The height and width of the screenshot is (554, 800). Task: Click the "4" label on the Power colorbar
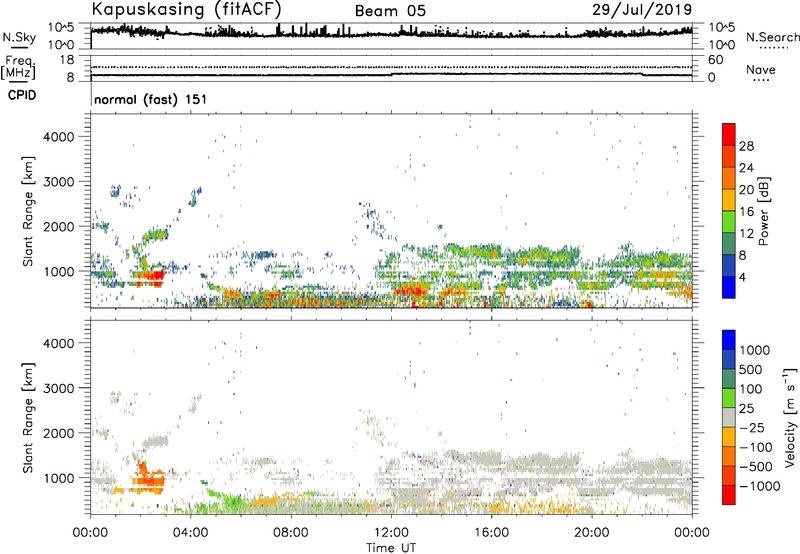tap(743, 277)
